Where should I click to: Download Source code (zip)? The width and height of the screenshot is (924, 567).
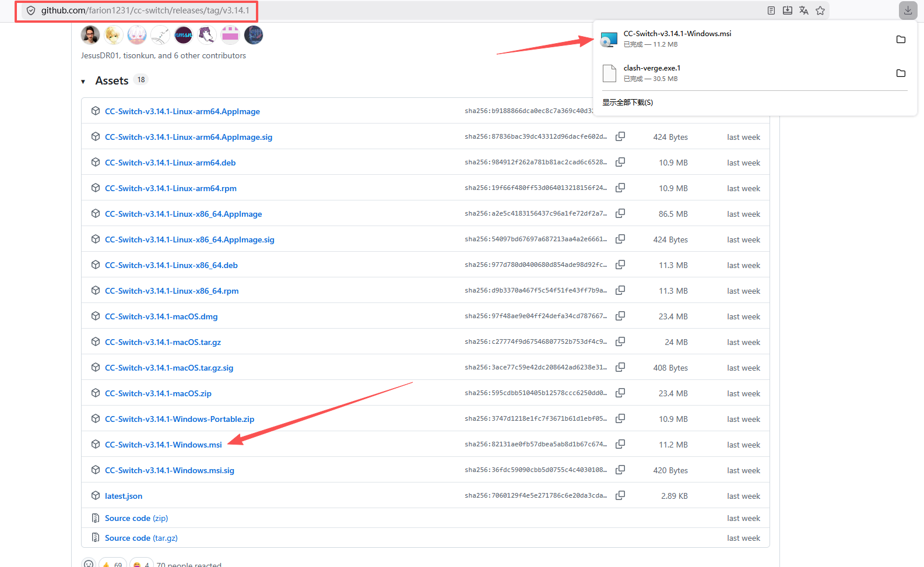136,518
